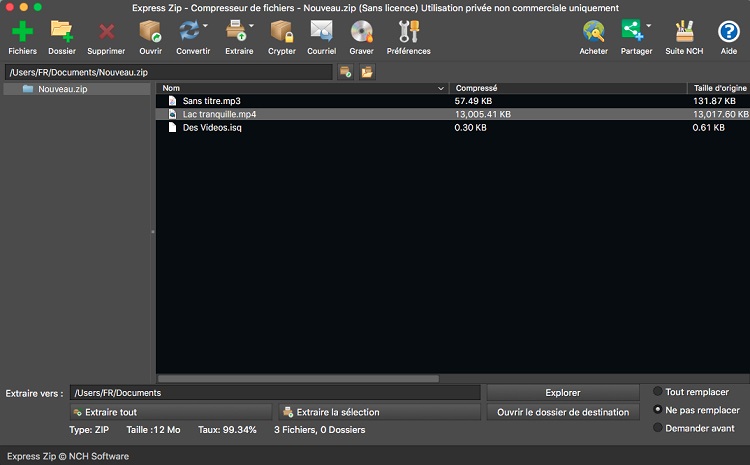The height and width of the screenshot is (465, 750).
Task: Open the Partager dropdown arrow
Action: coord(649,27)
